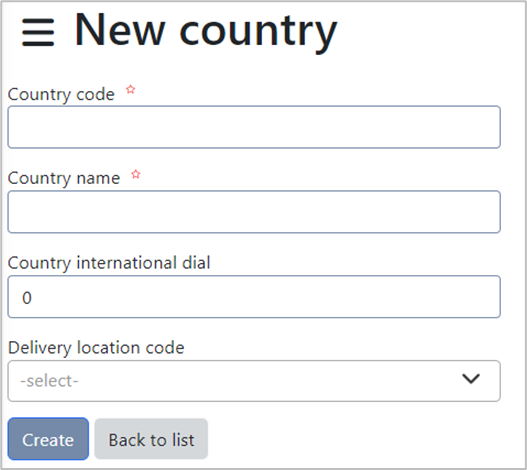Click the gray Back to list button

151,439
